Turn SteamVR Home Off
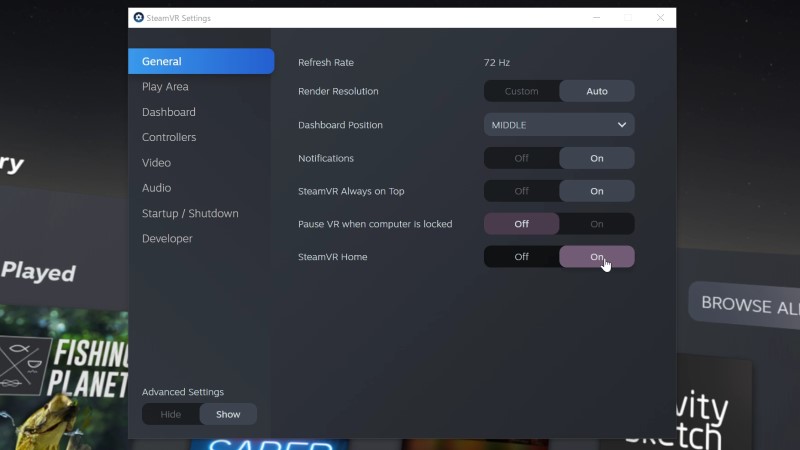This screenshot has width=800, height=450. click(521, 257)
